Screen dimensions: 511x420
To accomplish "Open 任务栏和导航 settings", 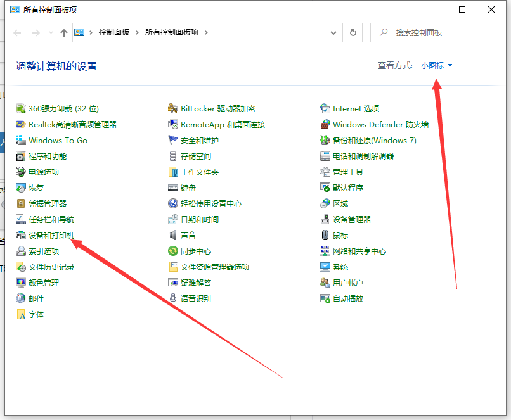I will coord(51,219).
